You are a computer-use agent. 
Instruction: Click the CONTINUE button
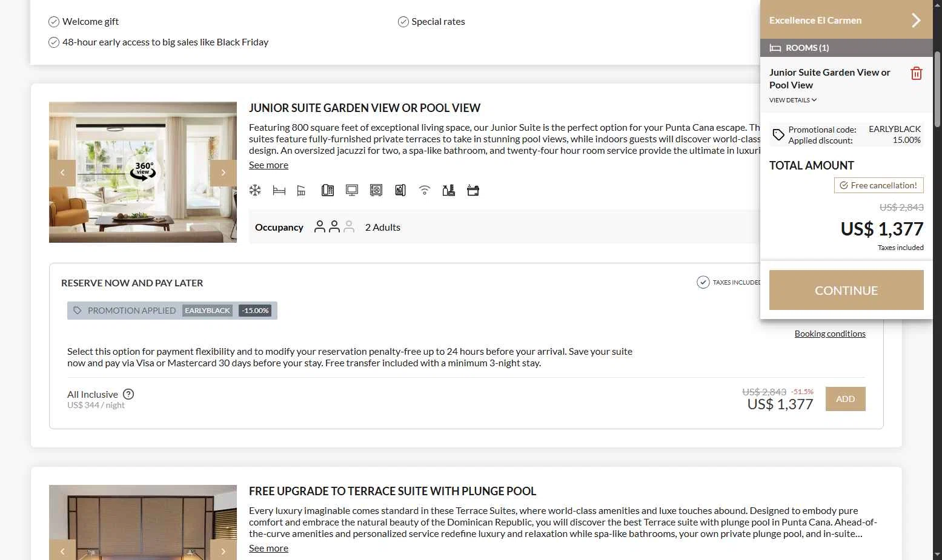pos(846,290)
